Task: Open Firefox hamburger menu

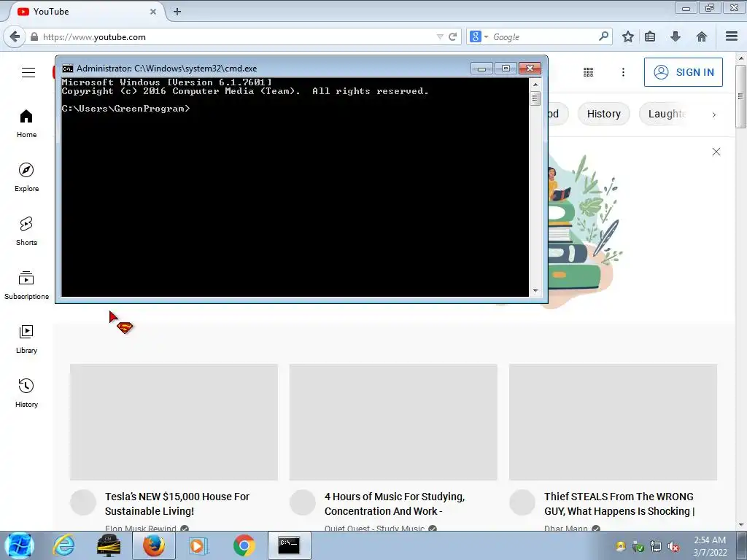Action: 732,36
